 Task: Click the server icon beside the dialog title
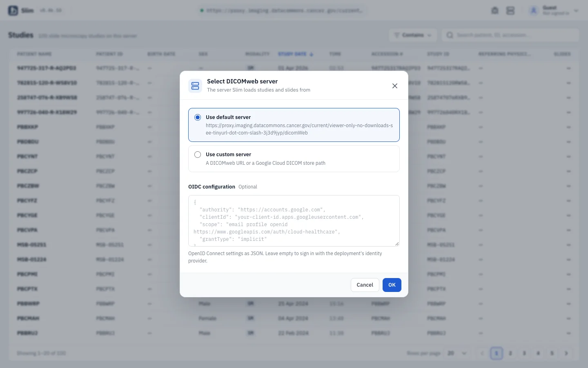[x=195, y=86]
